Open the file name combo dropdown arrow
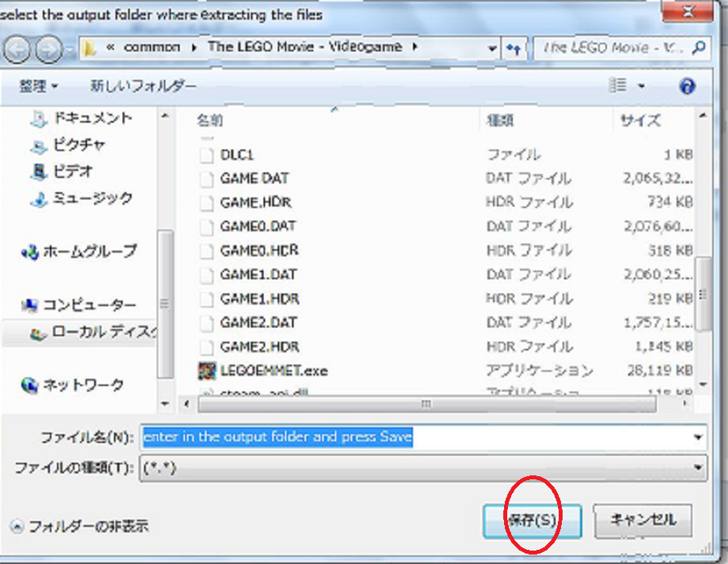This screenshot has width=728, height=564. pos(698,437)
